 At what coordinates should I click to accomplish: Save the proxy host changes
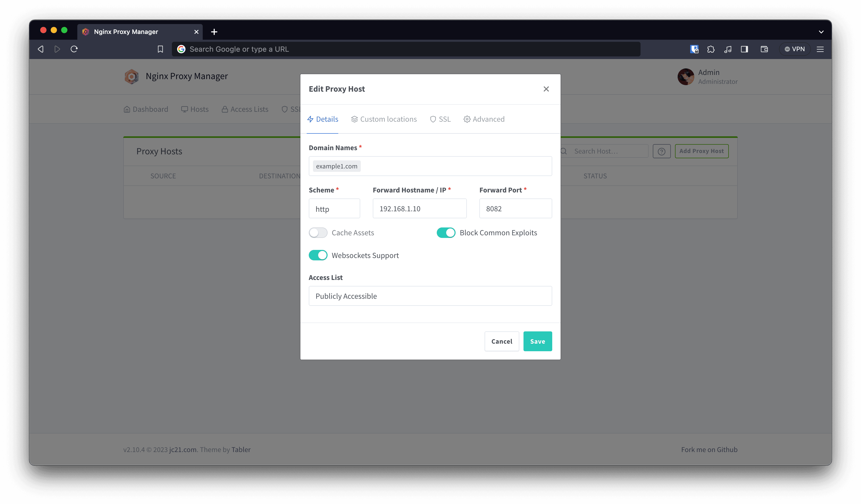point(537,341)
